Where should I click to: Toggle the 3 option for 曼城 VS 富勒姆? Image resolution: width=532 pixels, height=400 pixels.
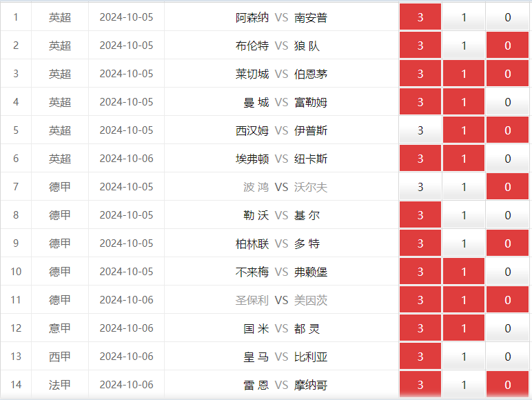[x=420, y=102]
